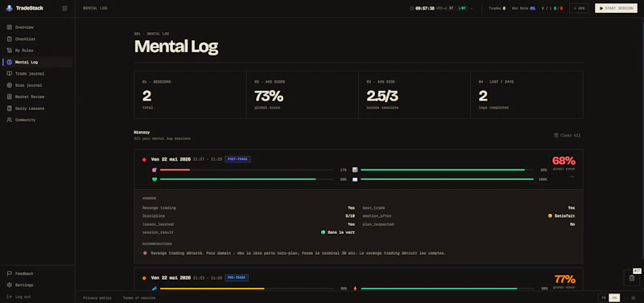
Task: Clear all mental log history
Action: [568, 135]
